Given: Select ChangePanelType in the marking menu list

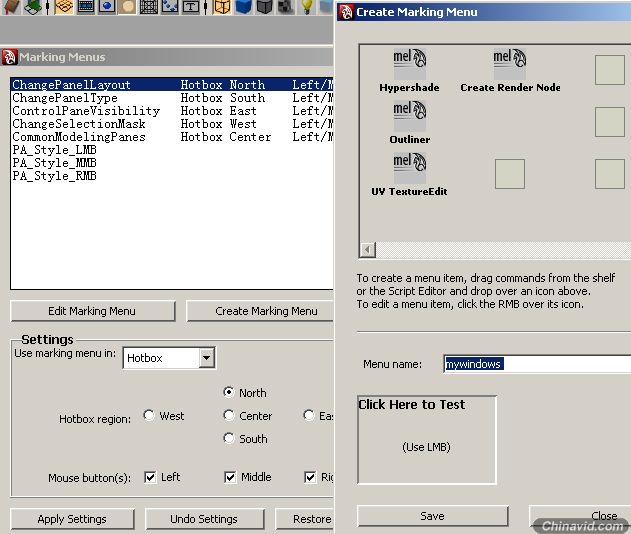Looking at the screenshot, I should (x=172, y=98).
